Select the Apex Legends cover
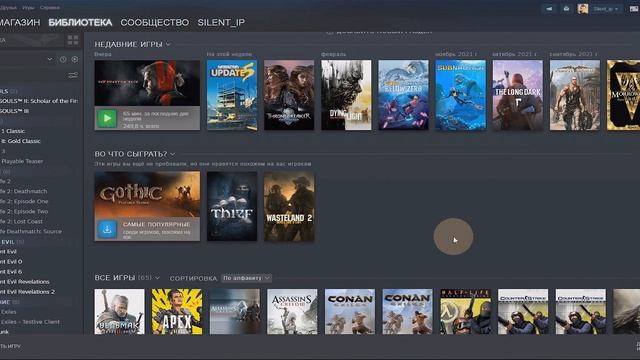The image size is (640, 360). point(177,312)
